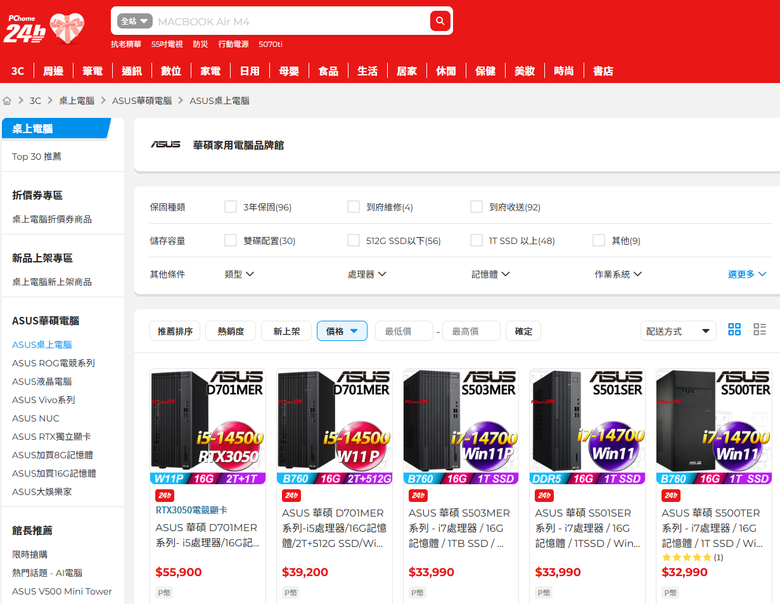
Task: Click the 最高價 price input
Action: click(471, 331)
